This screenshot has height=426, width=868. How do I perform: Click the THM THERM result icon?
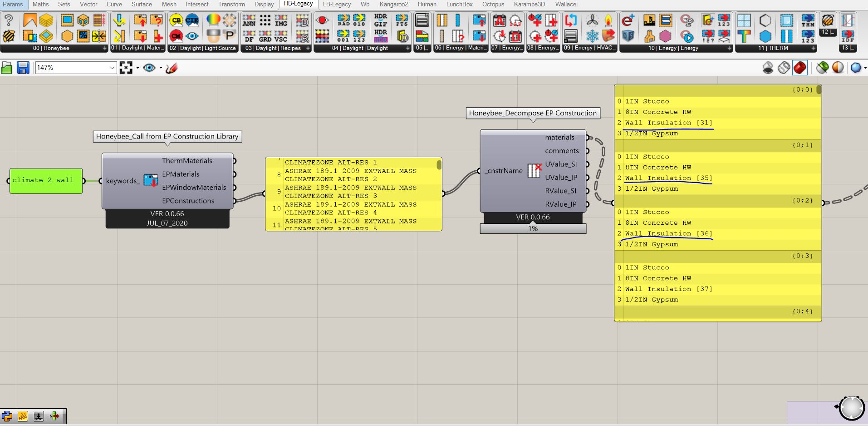808,20
